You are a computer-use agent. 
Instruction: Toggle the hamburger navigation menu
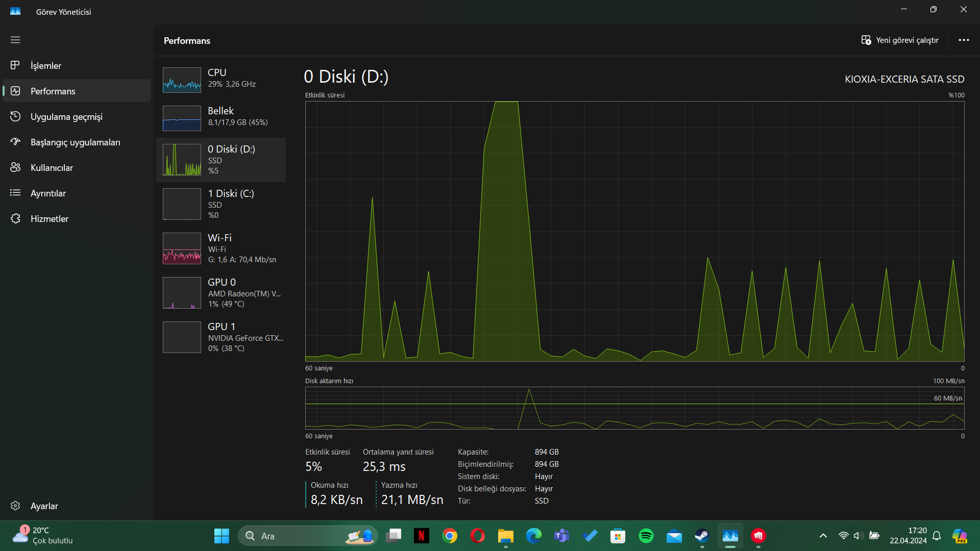coord(15,40)
